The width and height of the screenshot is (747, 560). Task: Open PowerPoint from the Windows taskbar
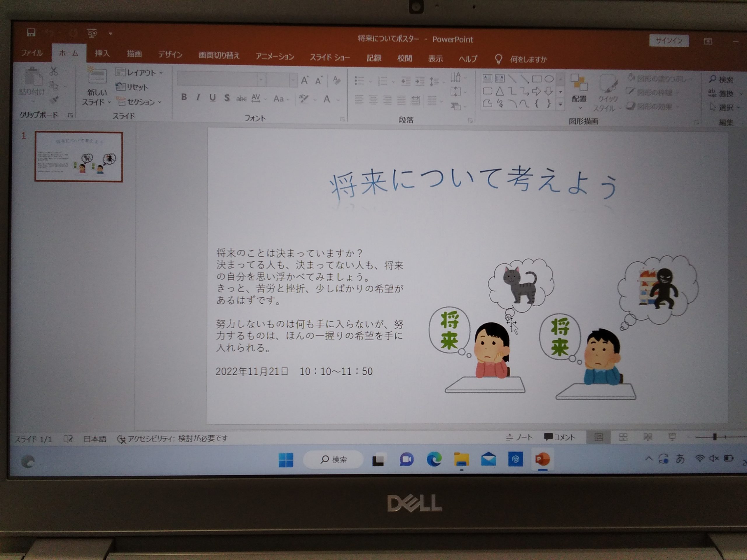(543, 459)
